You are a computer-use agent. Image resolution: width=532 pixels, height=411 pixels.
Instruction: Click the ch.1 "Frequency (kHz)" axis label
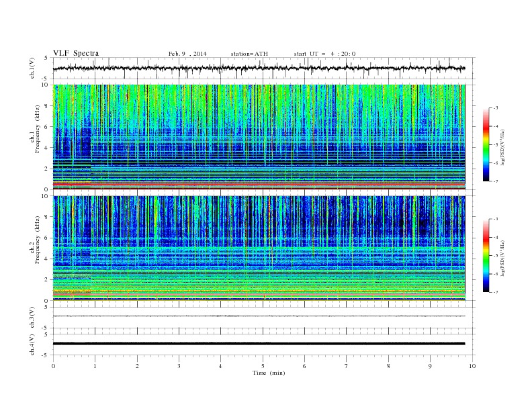point(37,129)
